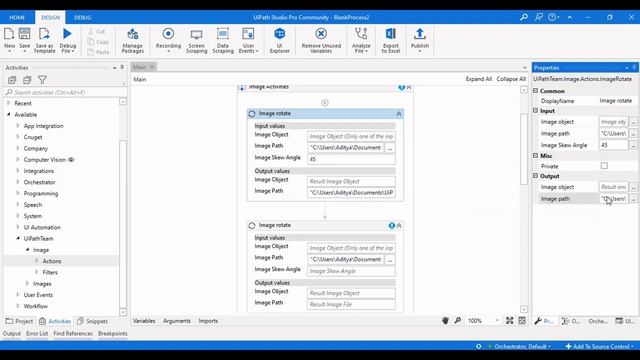
Task: Export workflow to Excel
Action: click(x=391, y=40)
